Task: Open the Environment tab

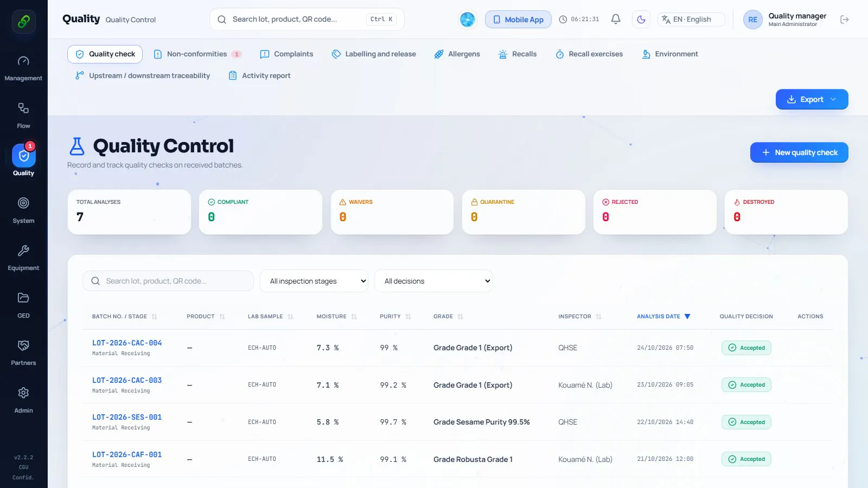Action: pyautogui.click(x=670, y=54)
